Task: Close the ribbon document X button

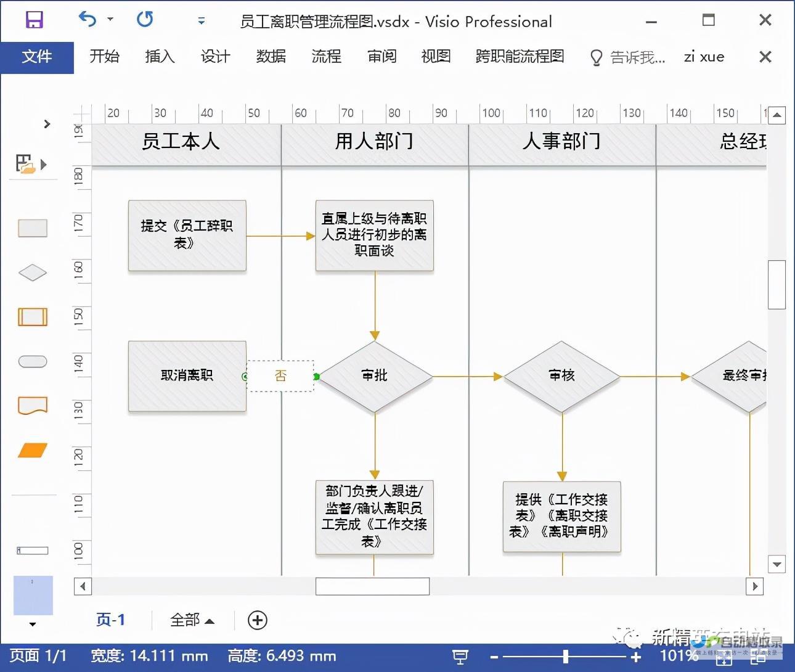Action: 765,57
